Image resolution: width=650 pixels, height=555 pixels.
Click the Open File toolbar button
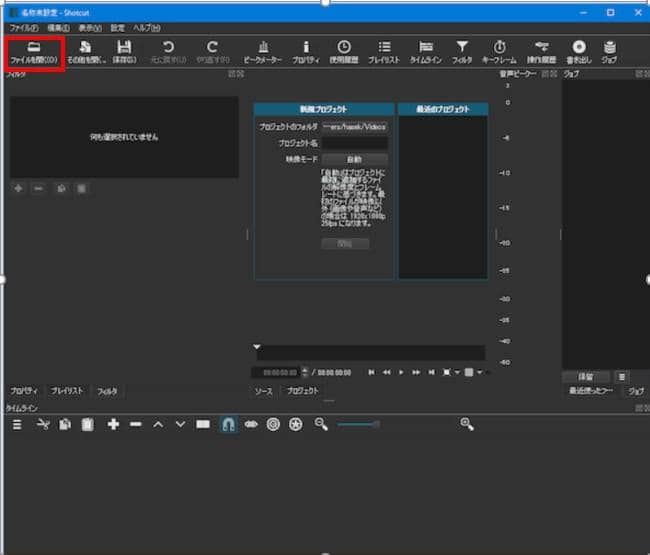pos(34,53)
